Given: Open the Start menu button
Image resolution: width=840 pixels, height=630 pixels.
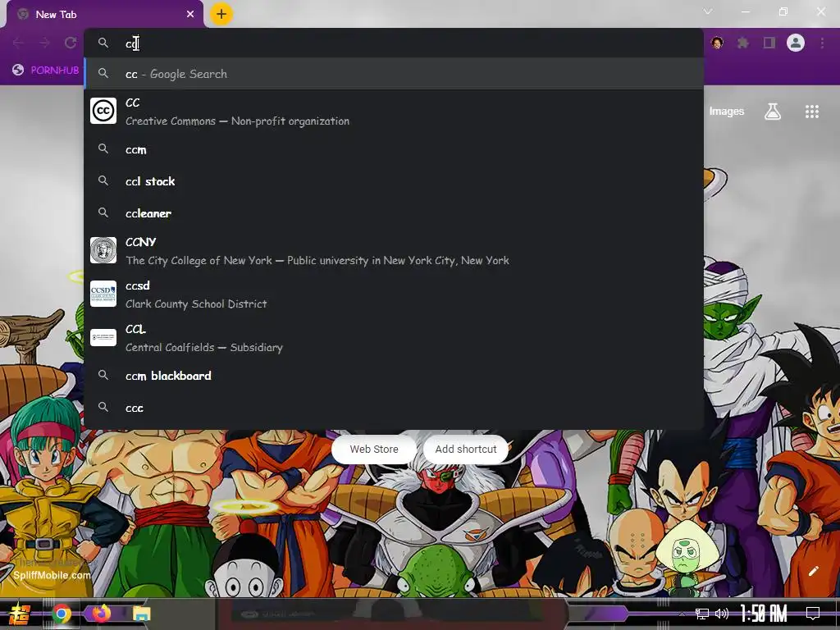Looking at the screenshot, I should click(20, 614).
